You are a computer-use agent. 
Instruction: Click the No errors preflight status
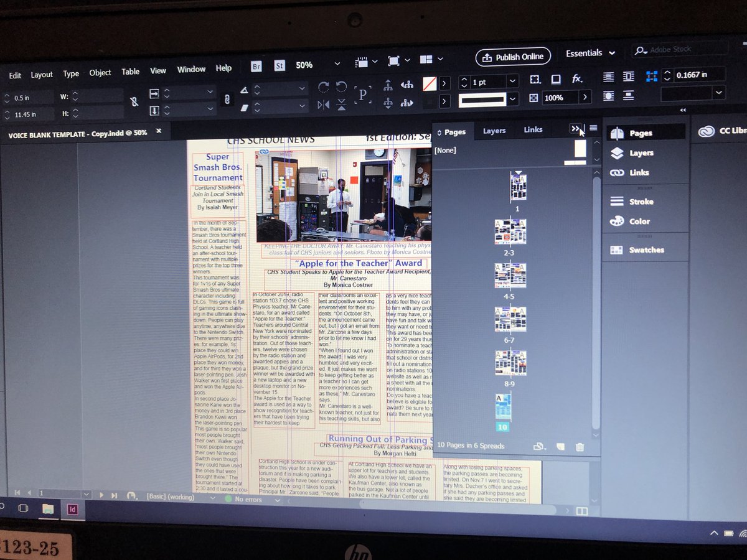tap(244, 499)
